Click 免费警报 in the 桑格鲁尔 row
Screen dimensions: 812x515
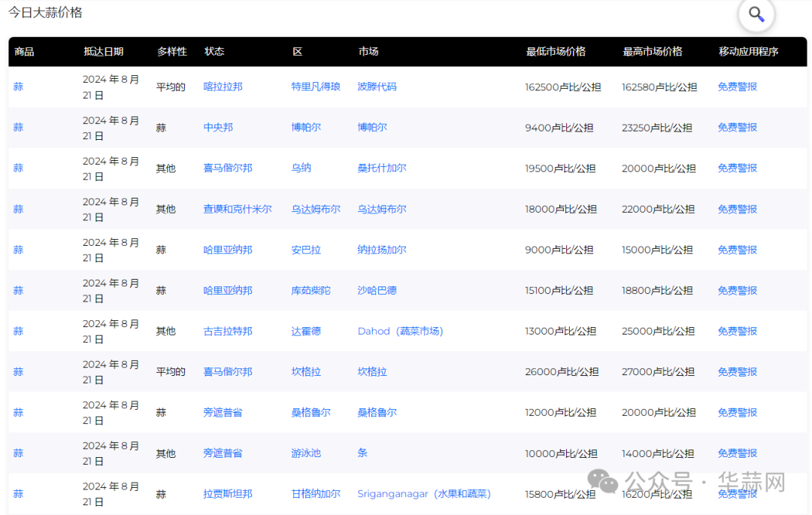point(738,413)
